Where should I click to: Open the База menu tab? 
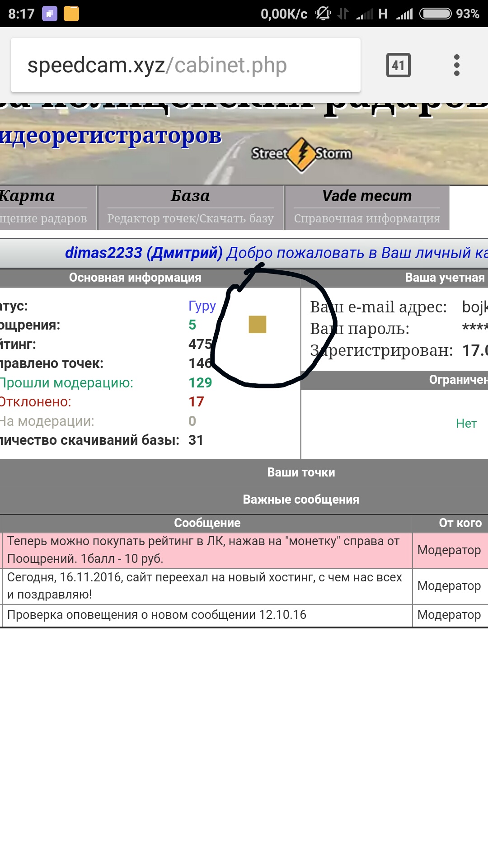coord(190,196)
